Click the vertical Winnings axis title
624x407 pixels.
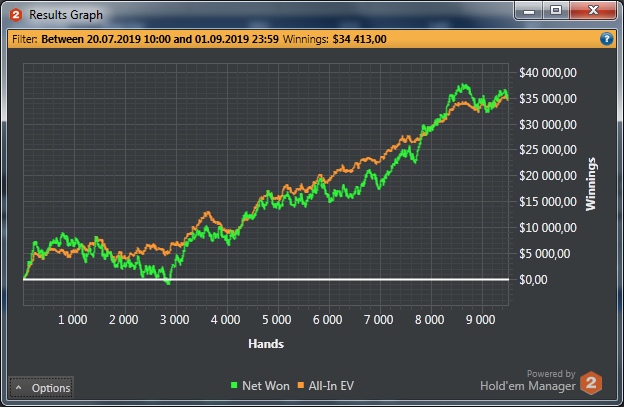(x=591, y=184)
